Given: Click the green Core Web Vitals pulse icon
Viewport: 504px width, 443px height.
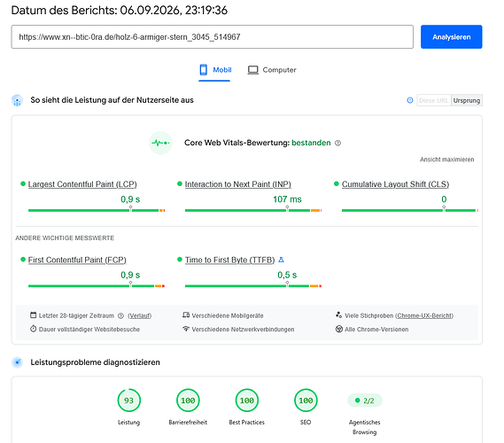Looking at the screenshot, I should (160, 143).
